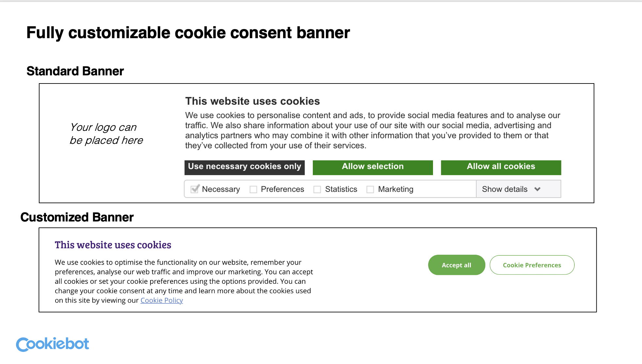Click the Standard Banner heading
This screenshot has height=364, width=642.
point(75,71)
